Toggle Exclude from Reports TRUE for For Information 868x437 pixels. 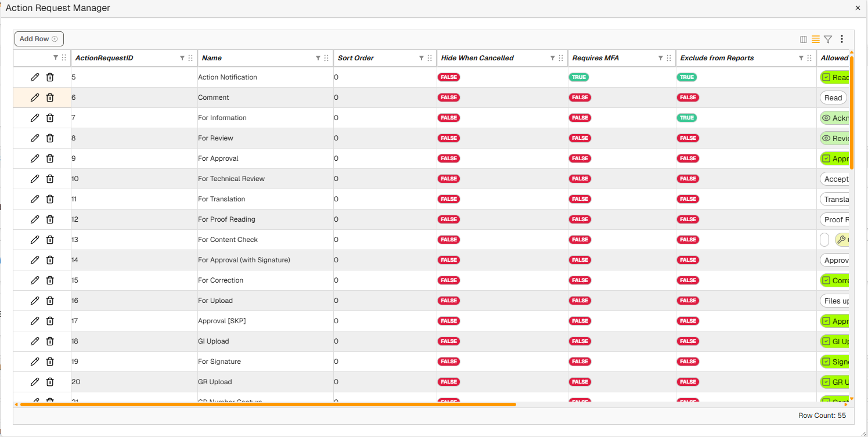tap(687, 118)
